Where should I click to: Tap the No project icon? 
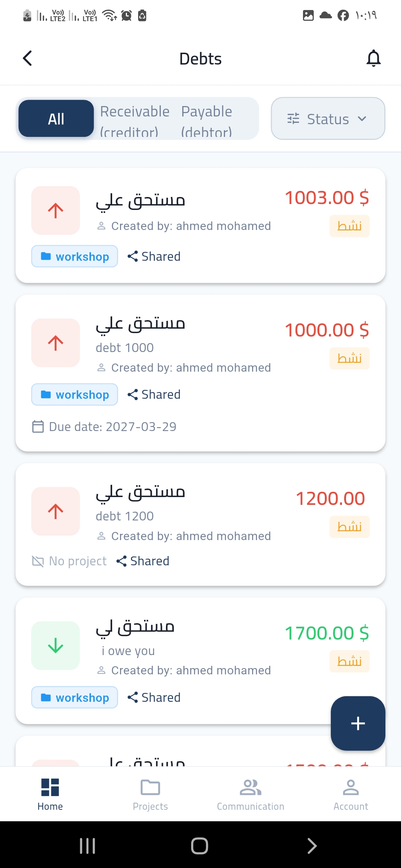pyautogui.click(x=38, y=561)
